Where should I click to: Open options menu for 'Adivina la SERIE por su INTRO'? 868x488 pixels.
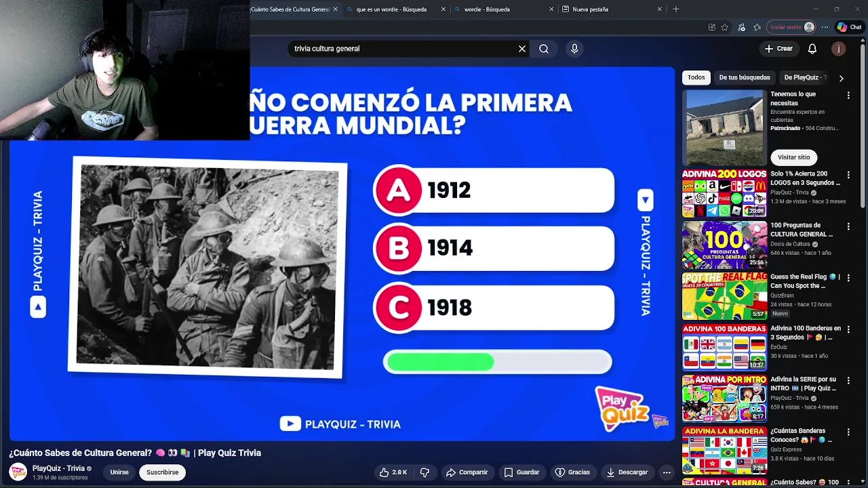(x=848, y=381)
